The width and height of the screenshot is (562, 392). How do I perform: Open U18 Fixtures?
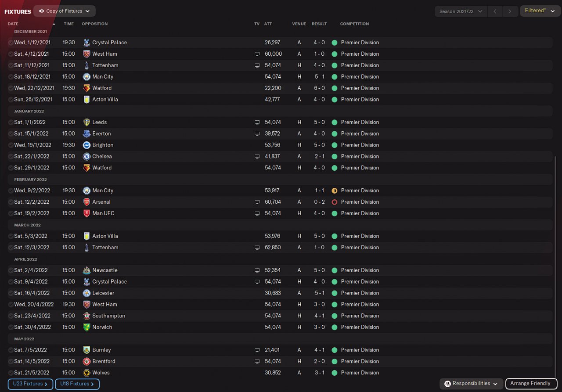[x=77, y=384]
